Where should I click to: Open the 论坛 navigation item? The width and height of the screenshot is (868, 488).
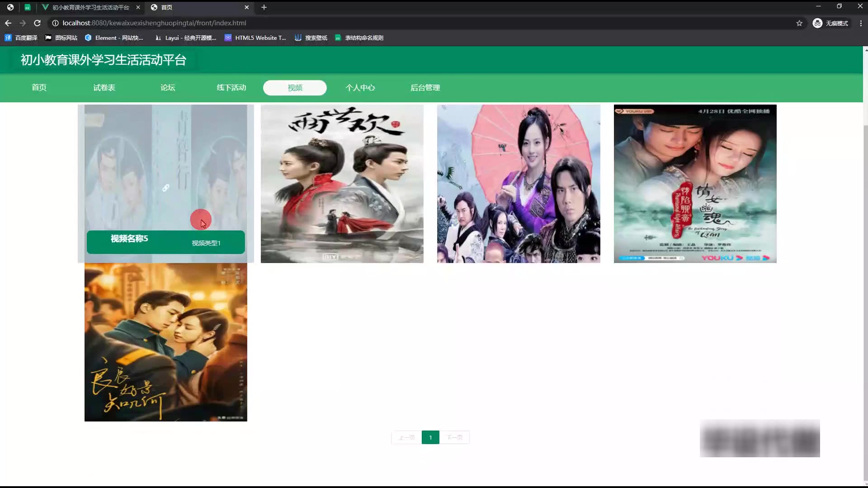click(x=168, y=88)
